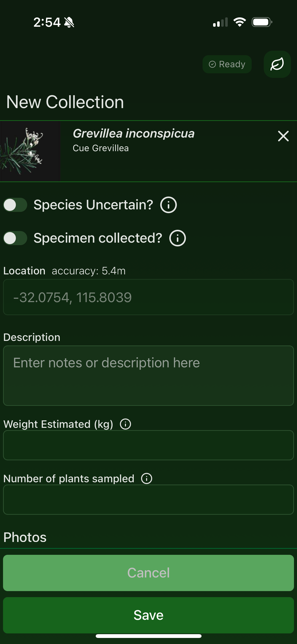Image resolution: width=297 pixels, height=644 pixels.
Task: Open Species Uncertain info icon
Action: pyautogui.click(x=169, y=205)
